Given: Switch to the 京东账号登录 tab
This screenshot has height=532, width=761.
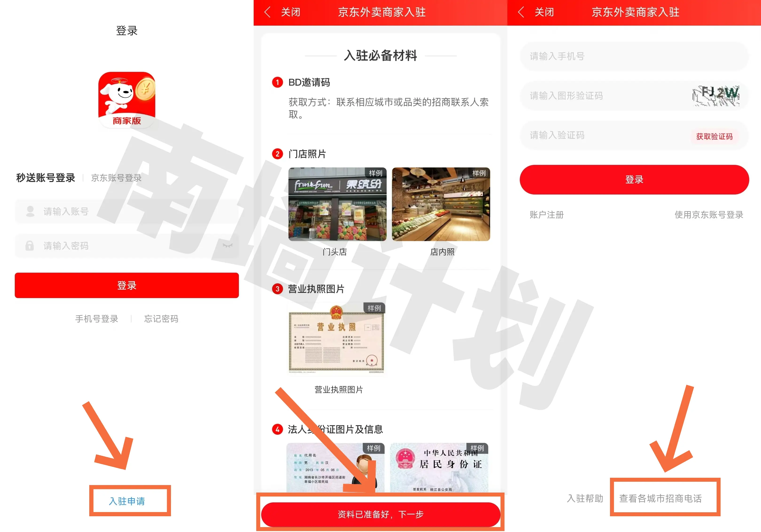Looking at the screenshot, I should tap(116, 178).
